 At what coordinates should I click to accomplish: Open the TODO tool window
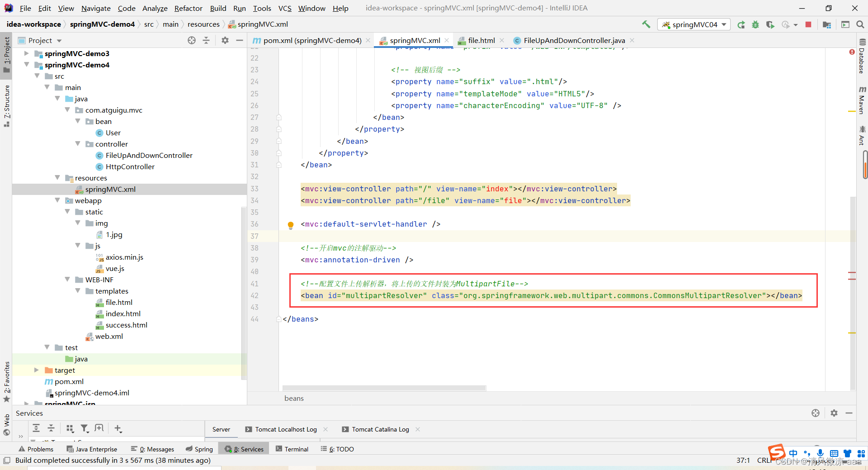click(x=337, y=449)
